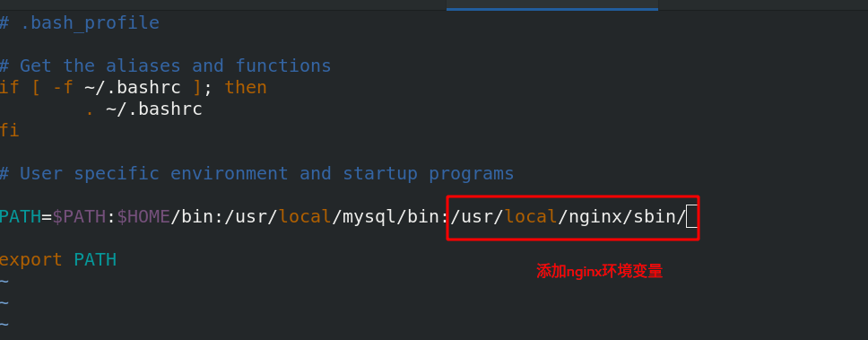Click the PATH variable name before equals sign
Image resolution: width=868 pixels, height=340 pixels.
coord(21,217)
